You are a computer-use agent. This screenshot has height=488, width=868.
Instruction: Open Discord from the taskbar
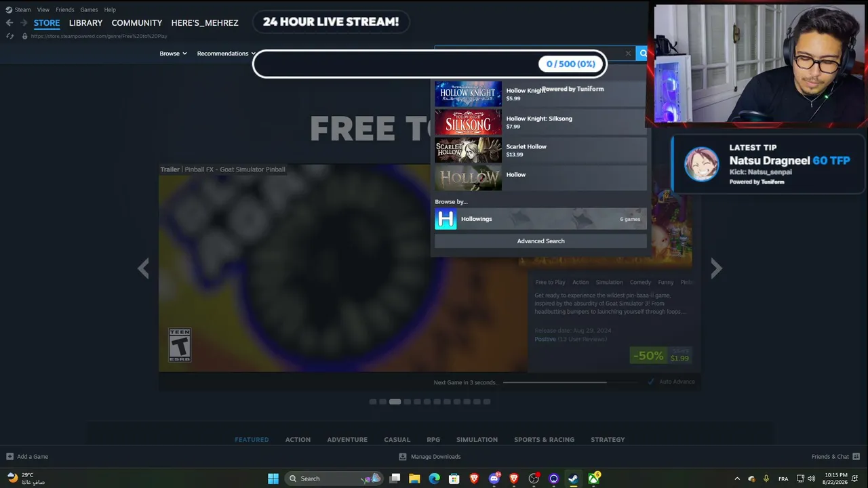(x=494, y=479)
